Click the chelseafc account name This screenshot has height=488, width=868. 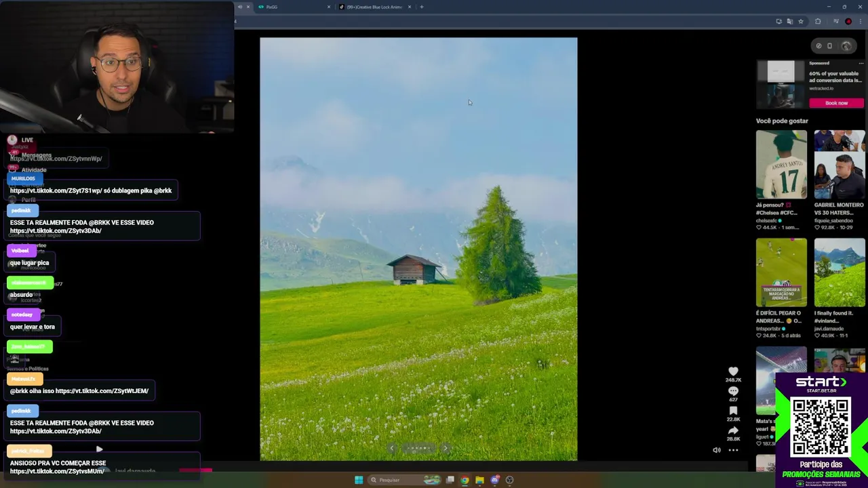(767, 220)
